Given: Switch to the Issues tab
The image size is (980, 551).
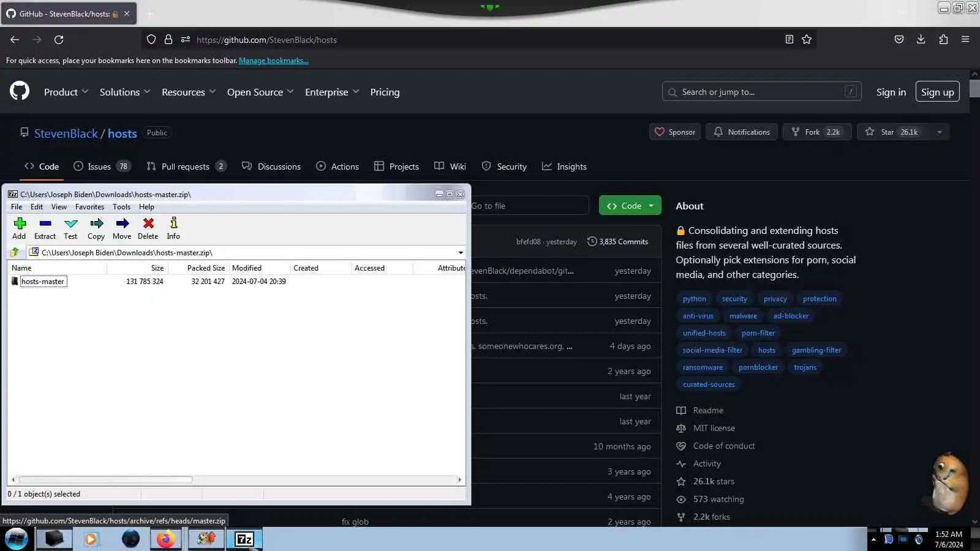Looking at the screenshot, I should tap(101, 167).
